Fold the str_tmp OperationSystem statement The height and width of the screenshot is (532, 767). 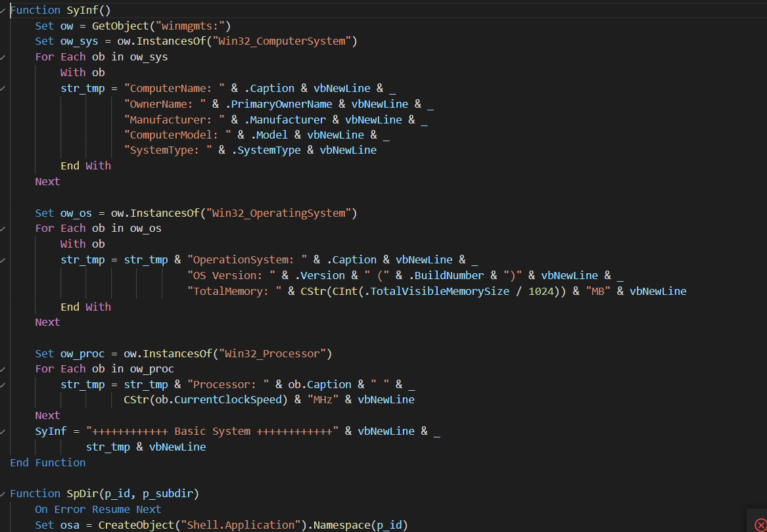click(x=3, y=259)
